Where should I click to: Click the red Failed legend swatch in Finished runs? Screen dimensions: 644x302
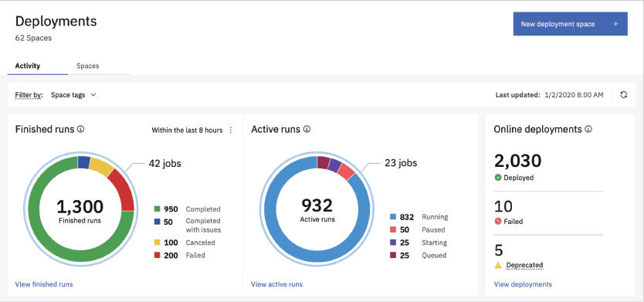click(x=157, y=255)
